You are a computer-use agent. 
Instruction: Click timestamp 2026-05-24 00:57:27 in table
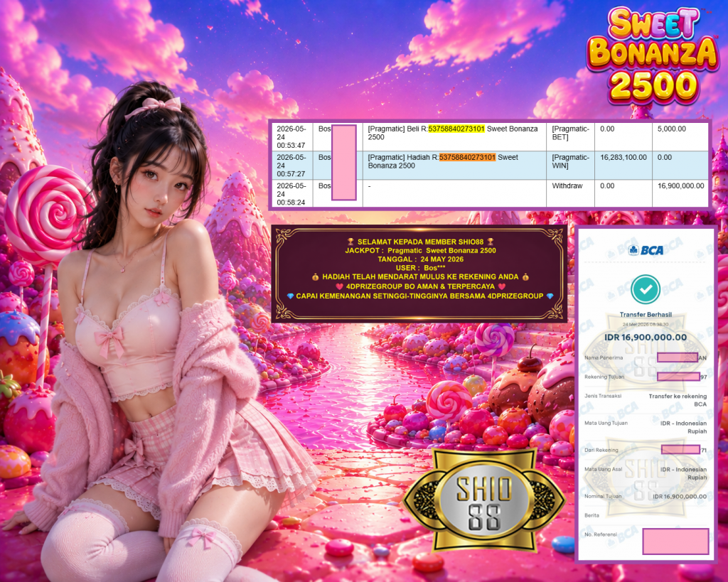[291, 166]
